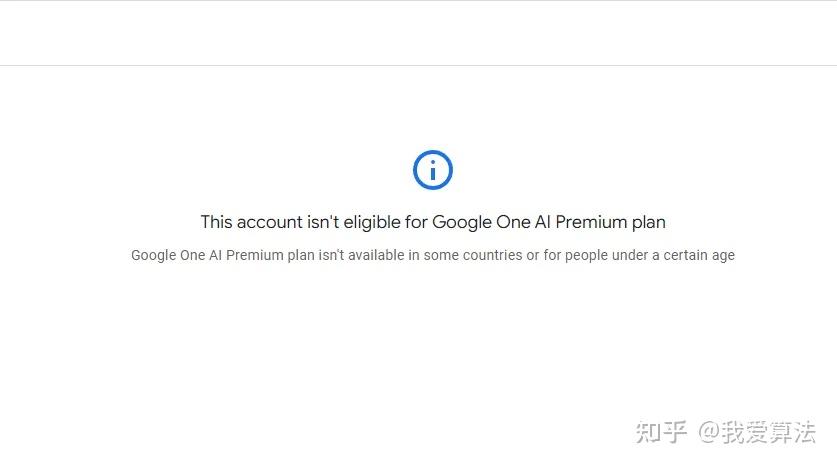Click the word "available" in subtext
837x466 pixels.
pyautogui.click(x=376, y=255)
